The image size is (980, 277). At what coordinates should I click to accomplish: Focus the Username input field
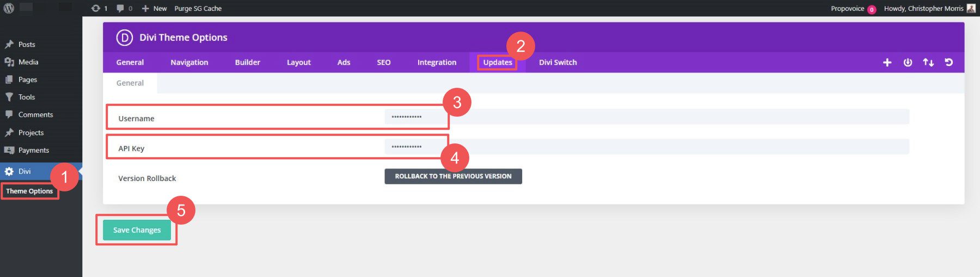click(x=647, y=117)
